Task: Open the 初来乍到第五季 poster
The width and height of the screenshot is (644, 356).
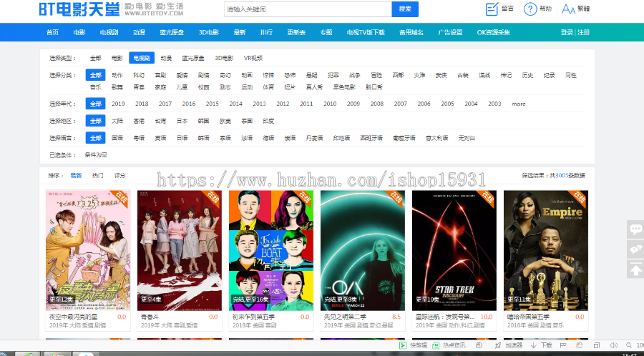Action: 271,250
